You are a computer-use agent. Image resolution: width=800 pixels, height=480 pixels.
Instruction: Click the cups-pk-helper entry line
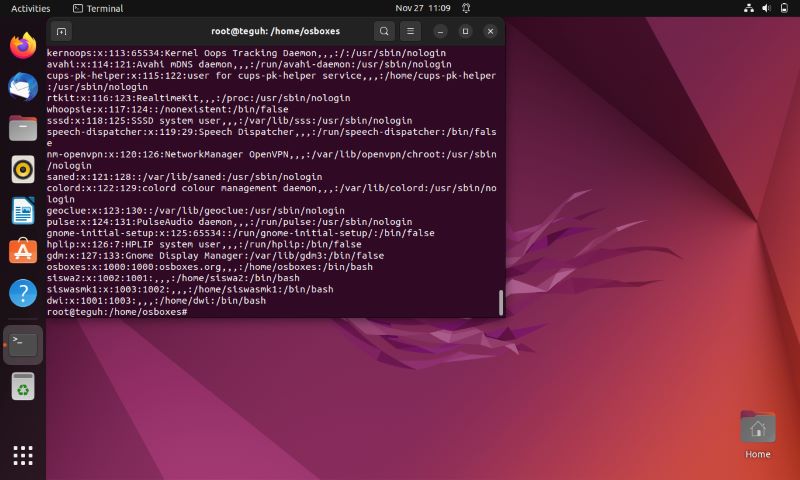pyautogui.click(x=271, y=81)
